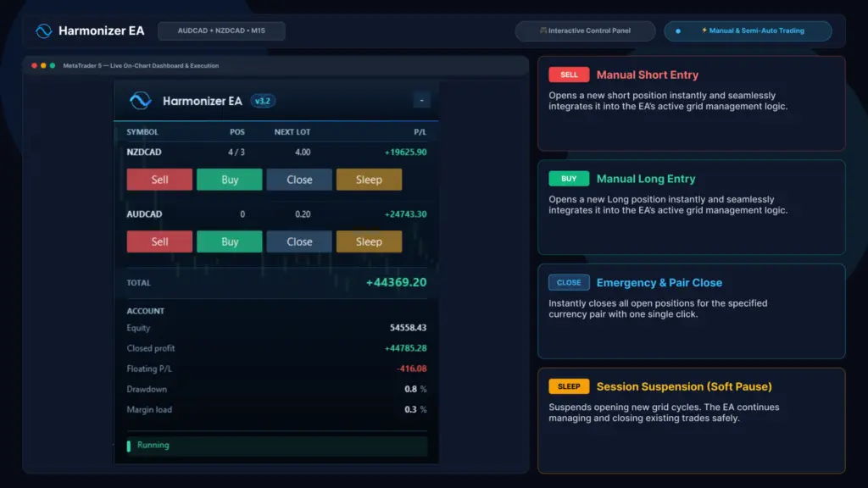Select the Manual Long Entry heading
This screenshot has height=488, width=868.
[x=646, y=179]
